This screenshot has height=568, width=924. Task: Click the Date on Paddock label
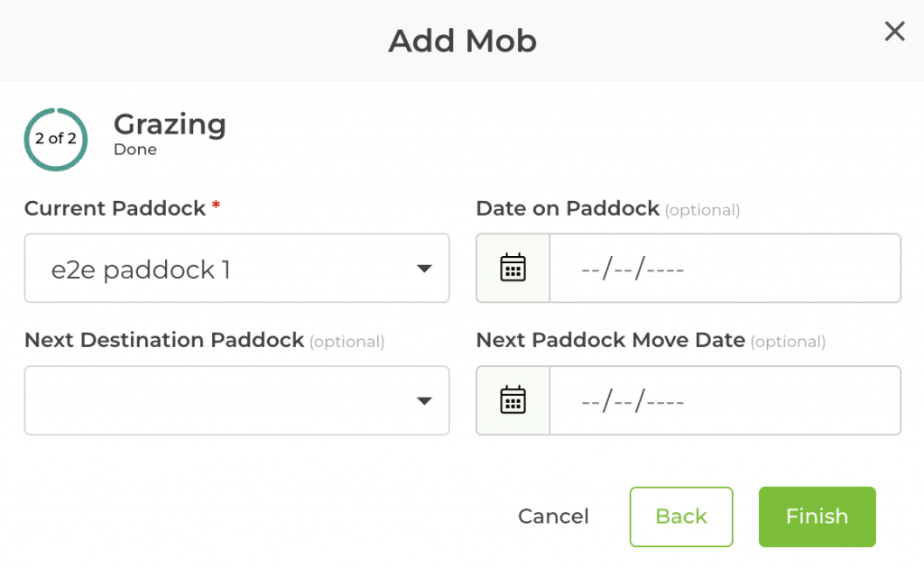pos(568,208)
